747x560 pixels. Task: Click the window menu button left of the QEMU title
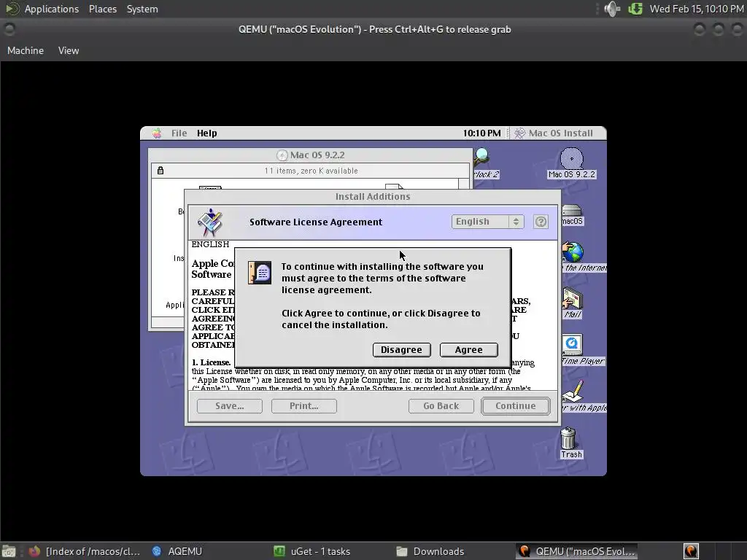point(9,29)
